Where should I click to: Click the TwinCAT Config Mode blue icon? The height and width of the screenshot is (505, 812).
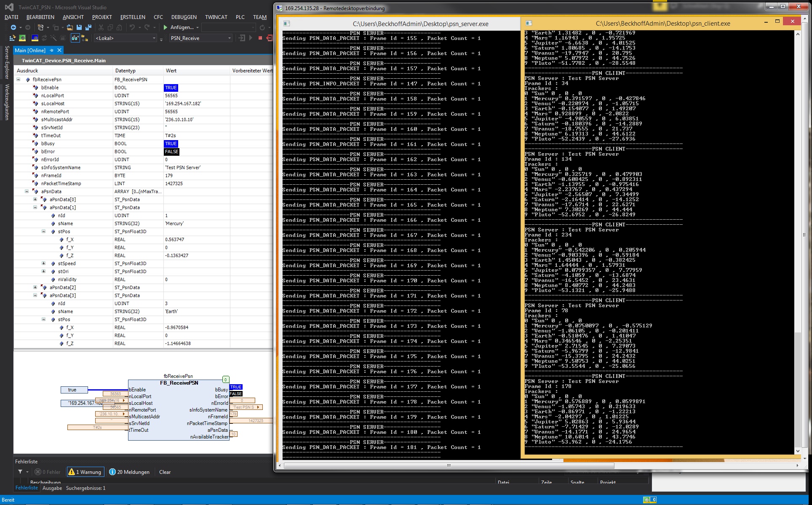pyautogui.click(x=35, y=38)
